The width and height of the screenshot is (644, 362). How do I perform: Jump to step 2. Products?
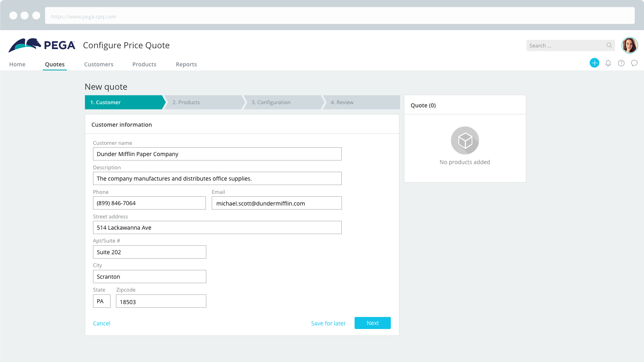[x=204, y=102]
